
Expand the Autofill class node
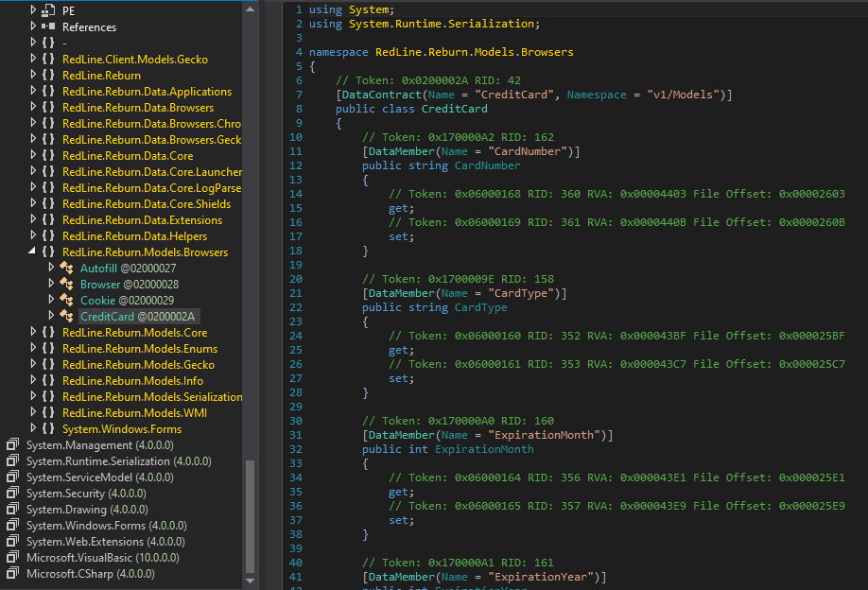(x=52, y=269)
